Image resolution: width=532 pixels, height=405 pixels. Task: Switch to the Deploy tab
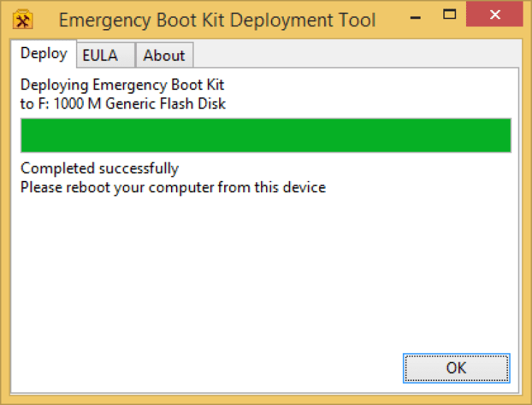click(x=43, y=53)
